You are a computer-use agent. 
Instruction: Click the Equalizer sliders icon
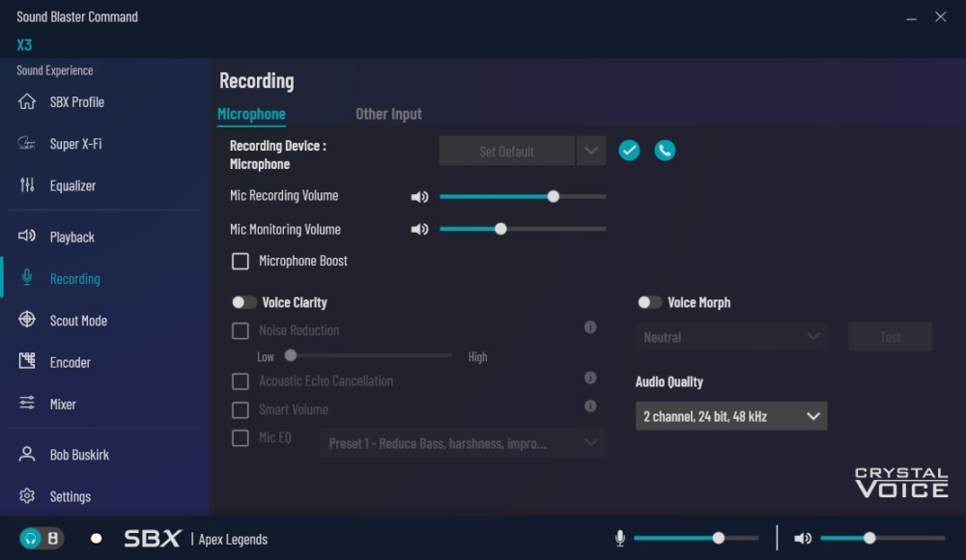tap(26, 184)
